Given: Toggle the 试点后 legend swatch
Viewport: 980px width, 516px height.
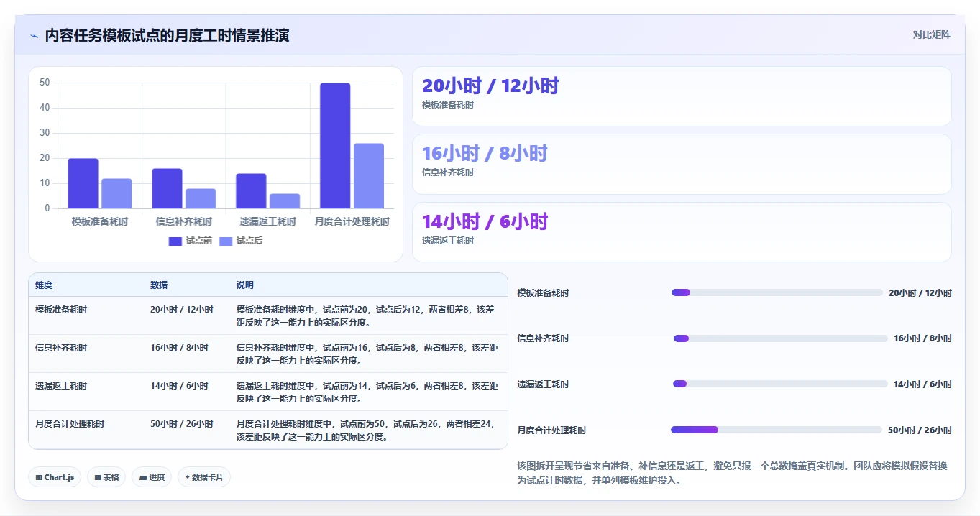Looking at the screenshot, I should 226,241.
